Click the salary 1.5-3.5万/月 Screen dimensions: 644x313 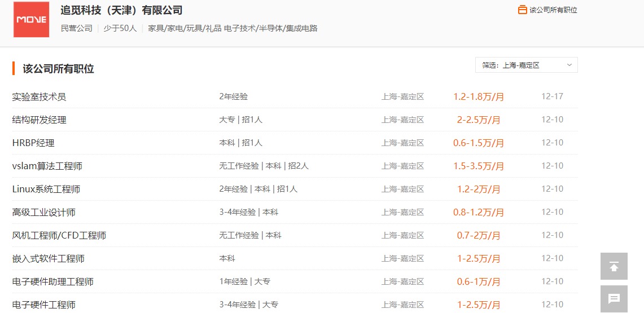479,166
